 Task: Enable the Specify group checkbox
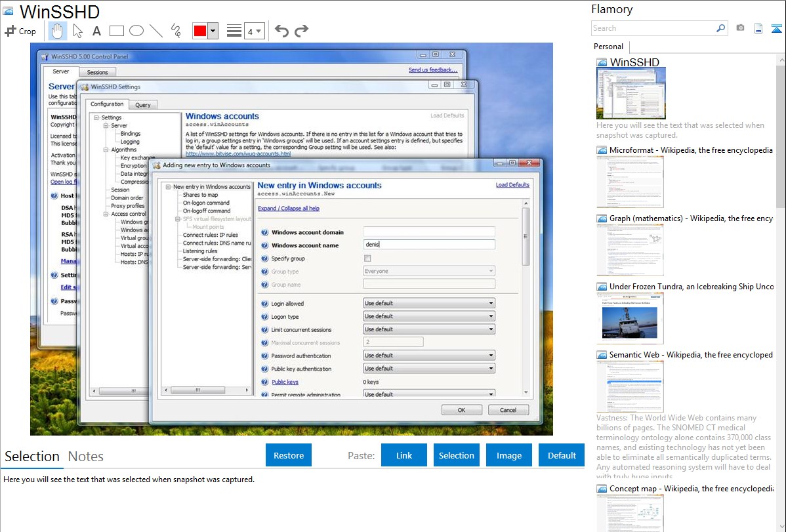367,258
